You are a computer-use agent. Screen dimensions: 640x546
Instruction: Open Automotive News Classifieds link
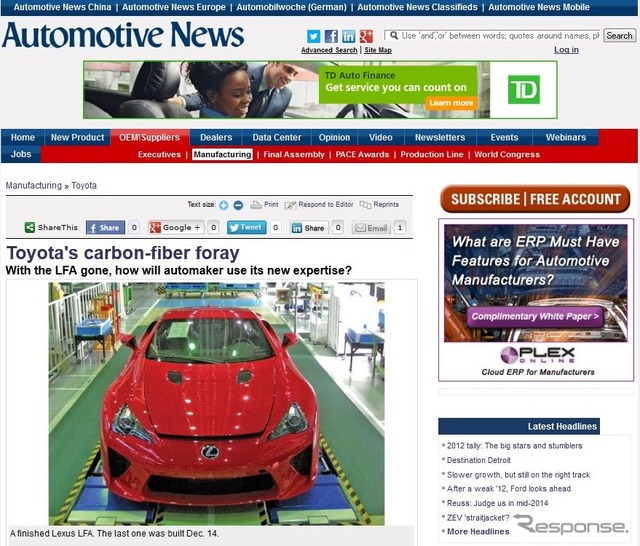[417, 7]
